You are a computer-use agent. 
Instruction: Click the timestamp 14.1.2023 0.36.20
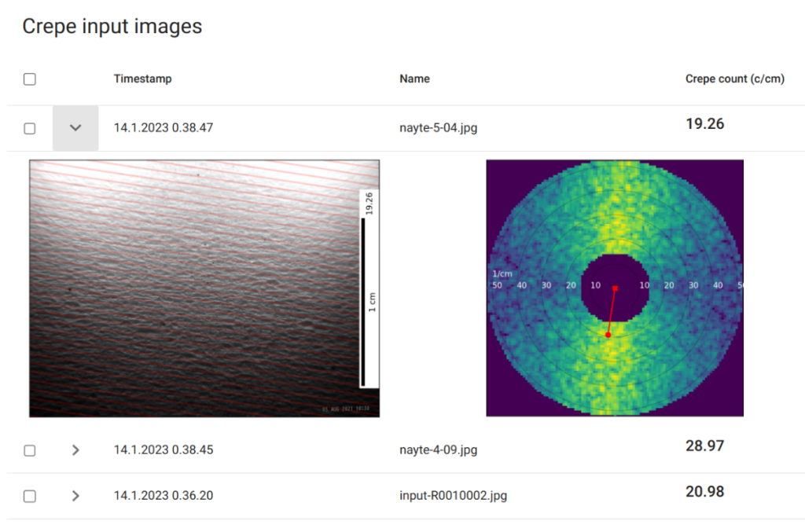click(164, 496)
